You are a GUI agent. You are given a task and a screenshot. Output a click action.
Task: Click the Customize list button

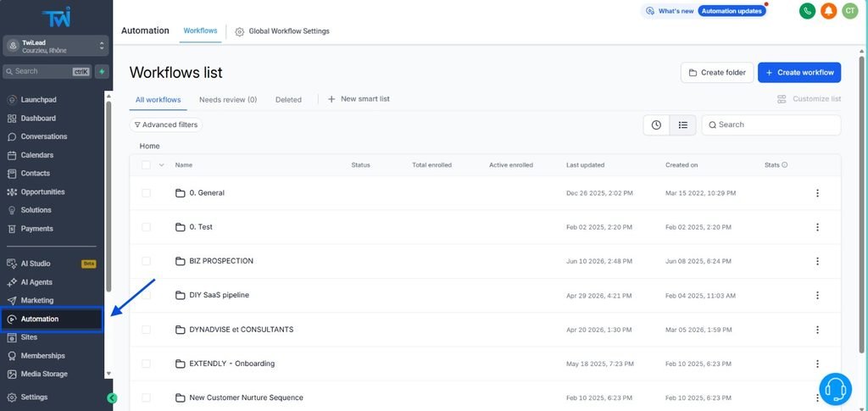point(809,99)
